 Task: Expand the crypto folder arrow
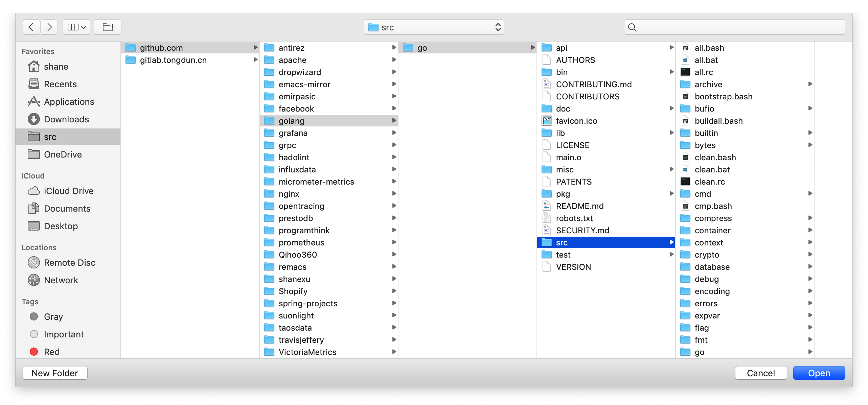click(810, 255)
